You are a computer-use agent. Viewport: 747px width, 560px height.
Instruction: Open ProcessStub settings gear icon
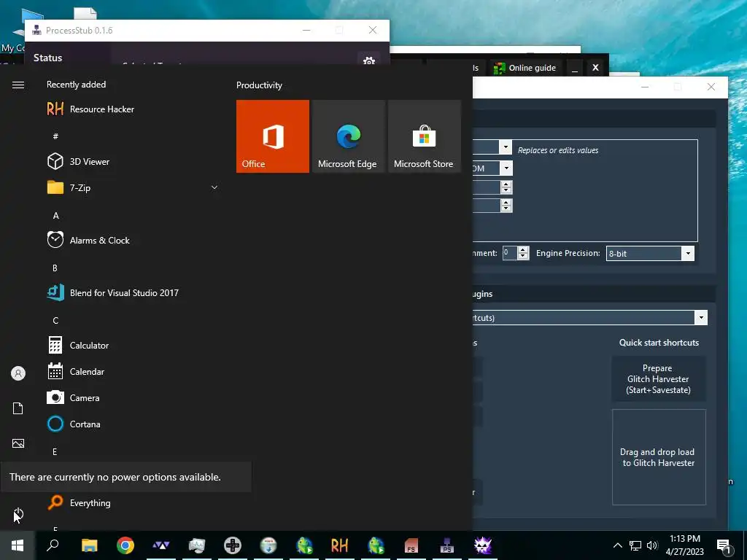point(368,60)
